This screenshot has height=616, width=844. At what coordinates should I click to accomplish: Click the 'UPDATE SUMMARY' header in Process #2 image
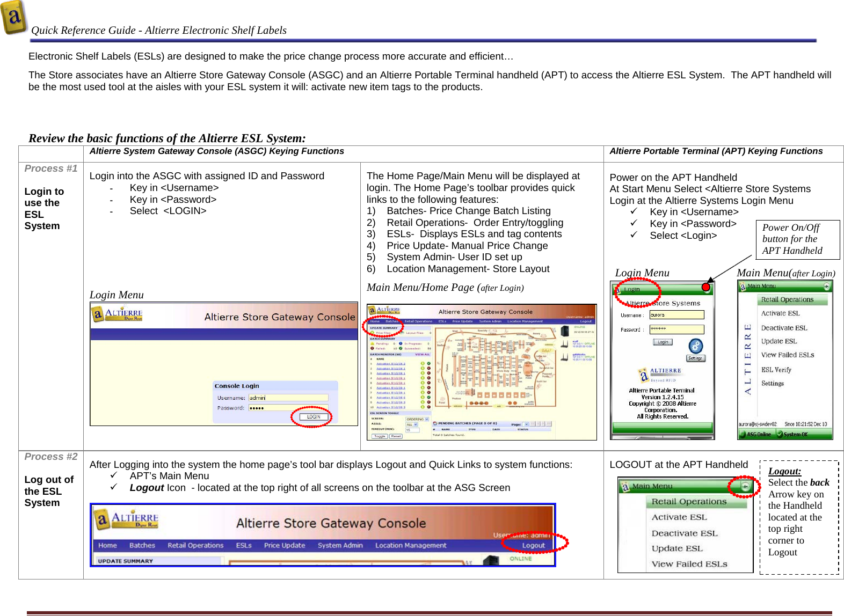(x=126, y=561)
